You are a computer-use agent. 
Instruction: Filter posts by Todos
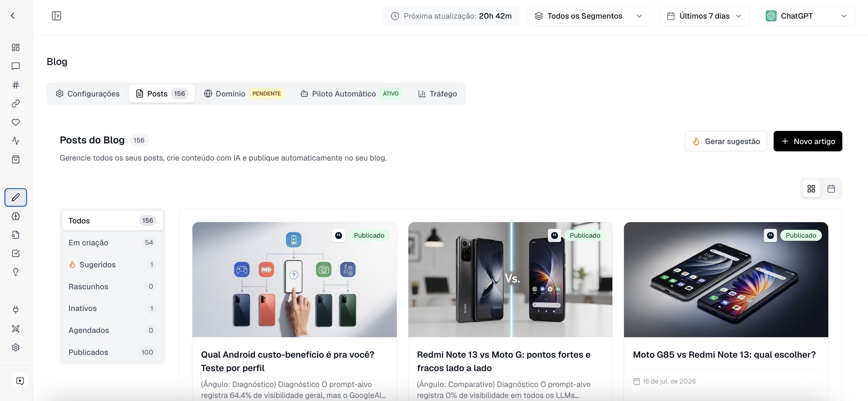click(x=112, y=221)
